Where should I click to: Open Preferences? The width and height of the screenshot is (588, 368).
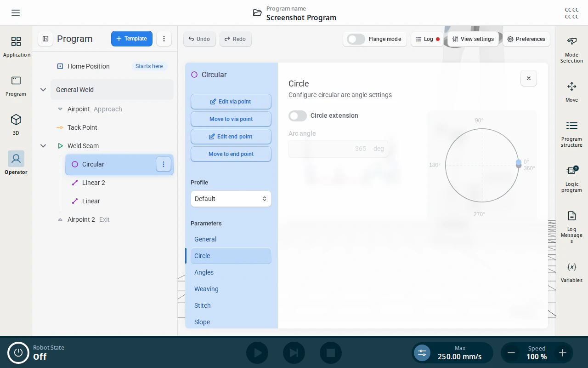[526, 39]
